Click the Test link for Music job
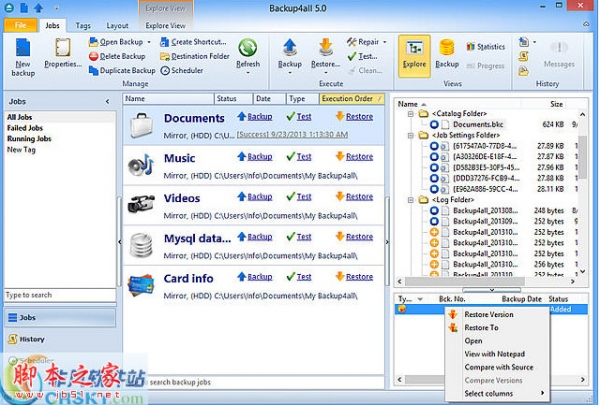Viewport: 600px width, 405px height. click(x=304, y=157)
